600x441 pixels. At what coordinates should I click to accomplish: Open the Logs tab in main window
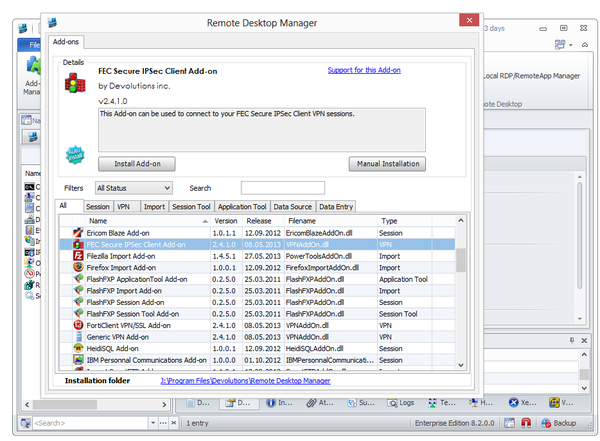401,403
